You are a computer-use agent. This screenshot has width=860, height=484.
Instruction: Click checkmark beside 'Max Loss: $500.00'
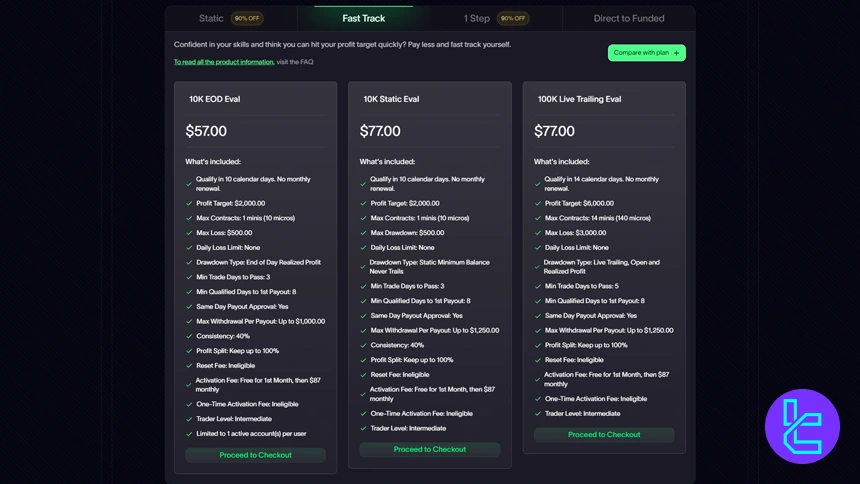189,233
